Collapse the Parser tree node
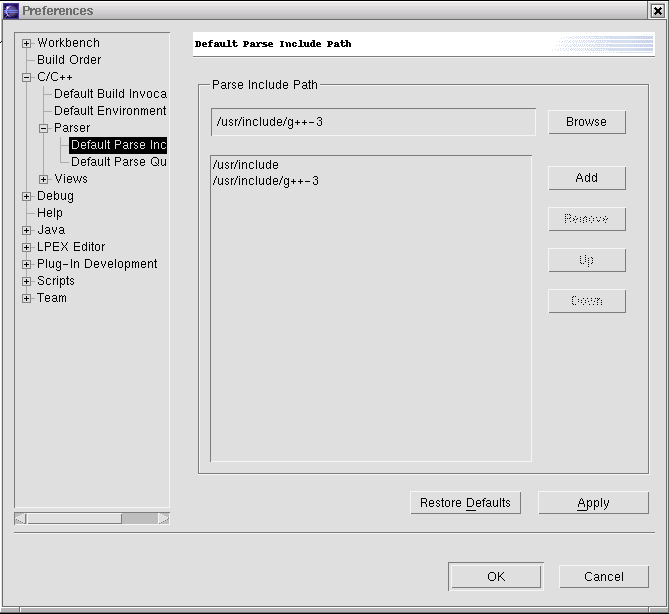Image resolution: width=669 pixels, height=614 pixels. pos(44,128)
